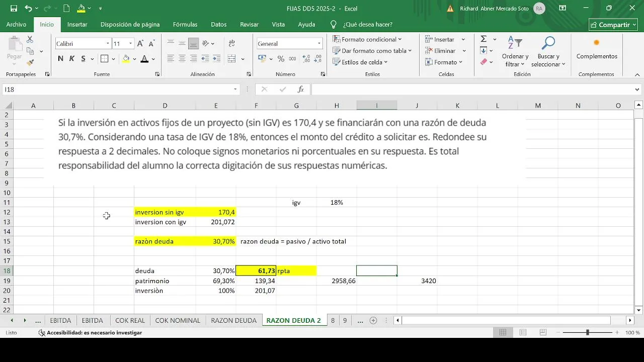The height and width of the screenshot is (362, 644).
Task: Open the font size dropdown
Action: (x=131, y=44)
